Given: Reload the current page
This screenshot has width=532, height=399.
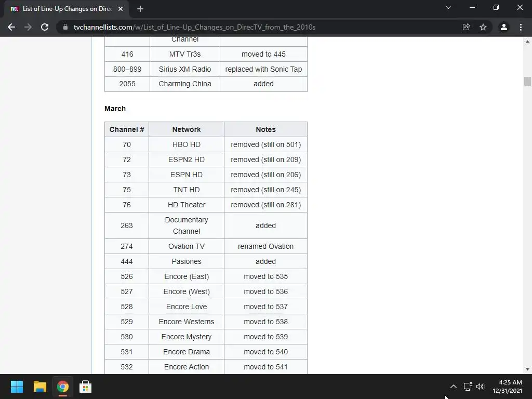Looking at the screenshot, I should 45,27.
